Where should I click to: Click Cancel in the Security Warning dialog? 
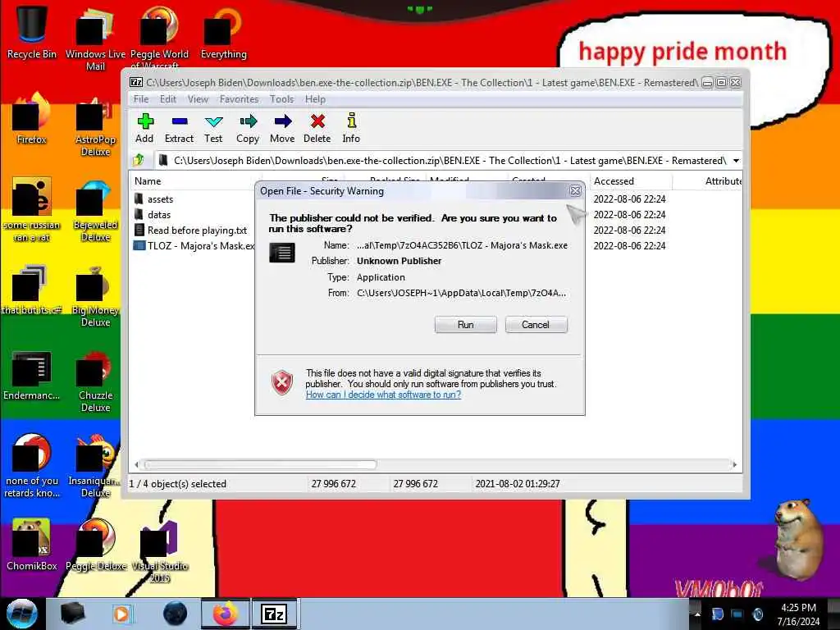coord(536,325)
